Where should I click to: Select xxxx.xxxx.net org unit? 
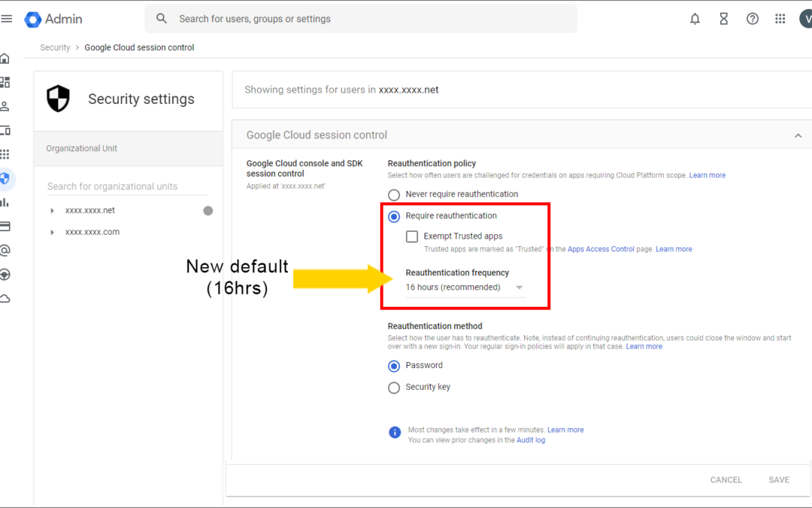point(90,211)
